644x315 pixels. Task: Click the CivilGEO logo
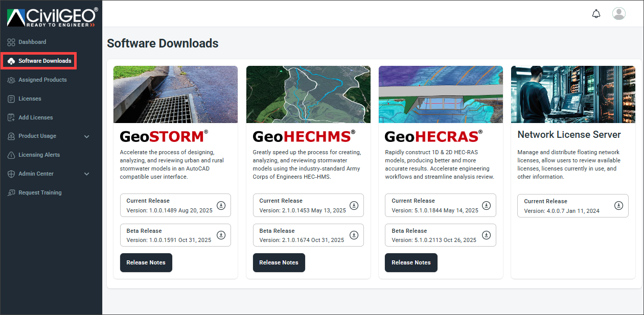pos(51,16)
